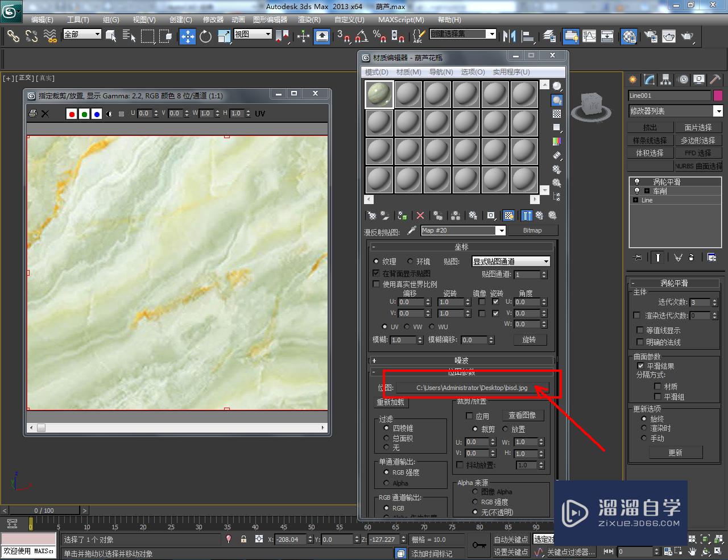This screenshot has height=560, width=728.
Task: Click the Bind to Space Warp icon
Action: [x=50, y=36]
